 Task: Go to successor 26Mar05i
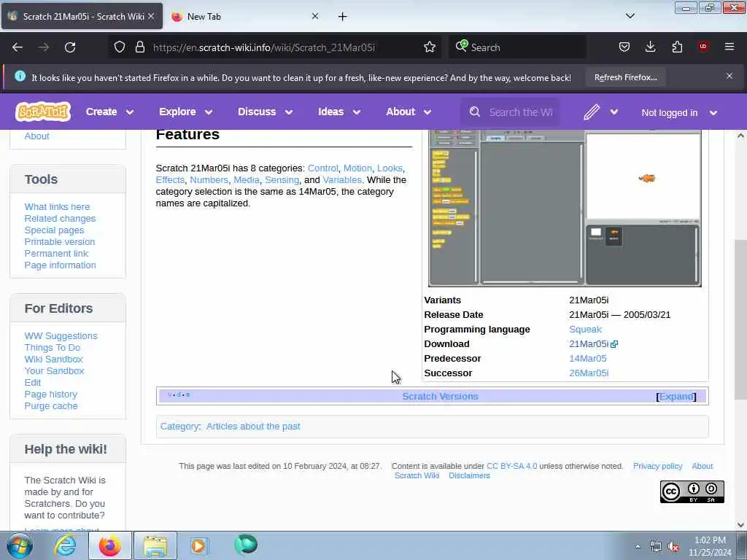589,373
